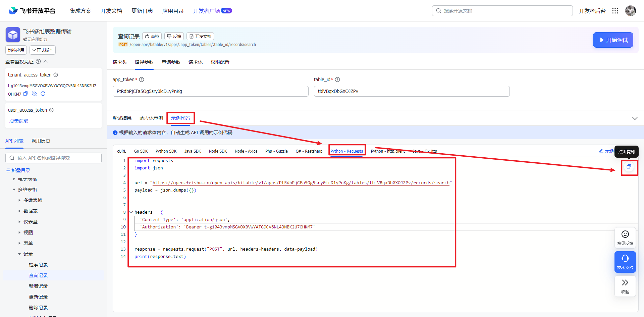Open the 调试结果 tab
Viewport: 644px width, 317px height.
122,118
